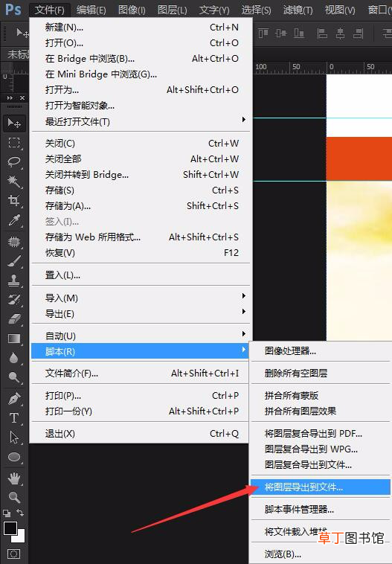
Task: Select the Ellipse shape tool
Action: 14,457
